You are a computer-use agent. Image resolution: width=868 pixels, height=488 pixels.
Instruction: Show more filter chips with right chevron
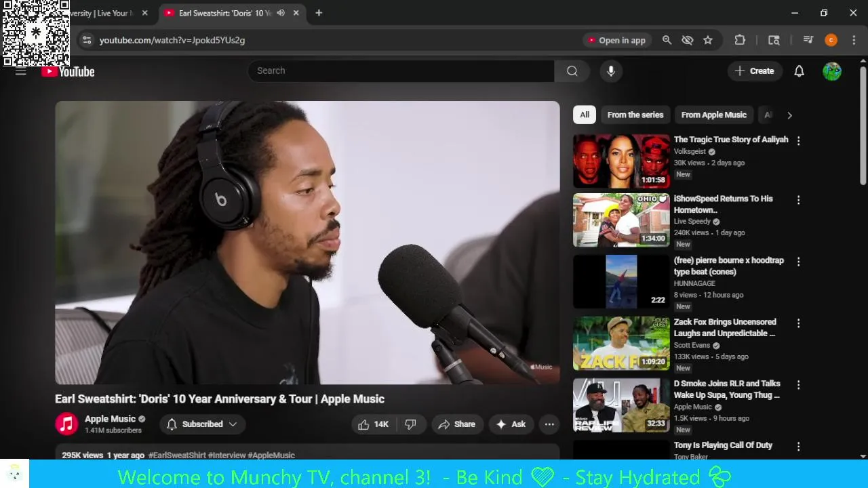point(789,115)
